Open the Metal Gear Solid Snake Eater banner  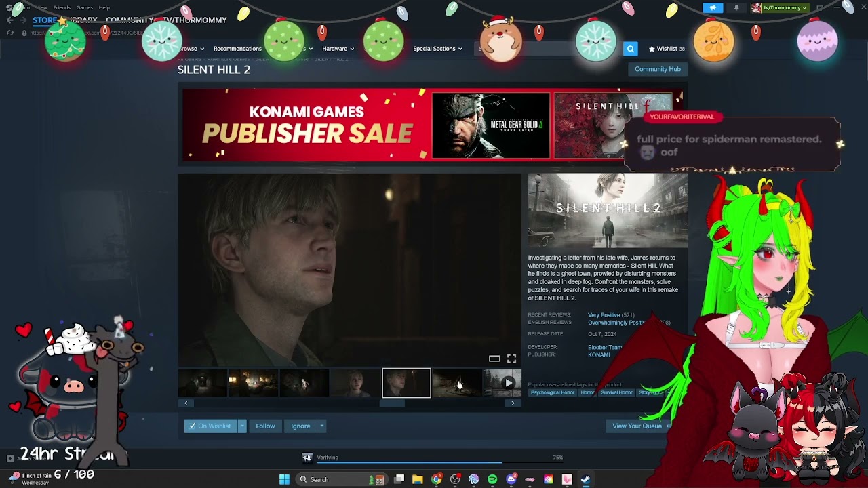click(x=491, y=126)
